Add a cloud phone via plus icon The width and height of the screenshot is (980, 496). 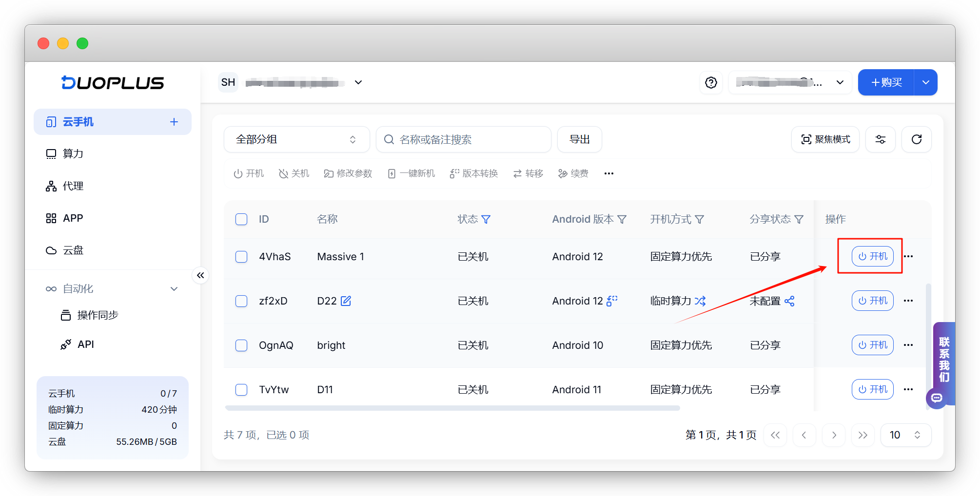coord(174,122)
